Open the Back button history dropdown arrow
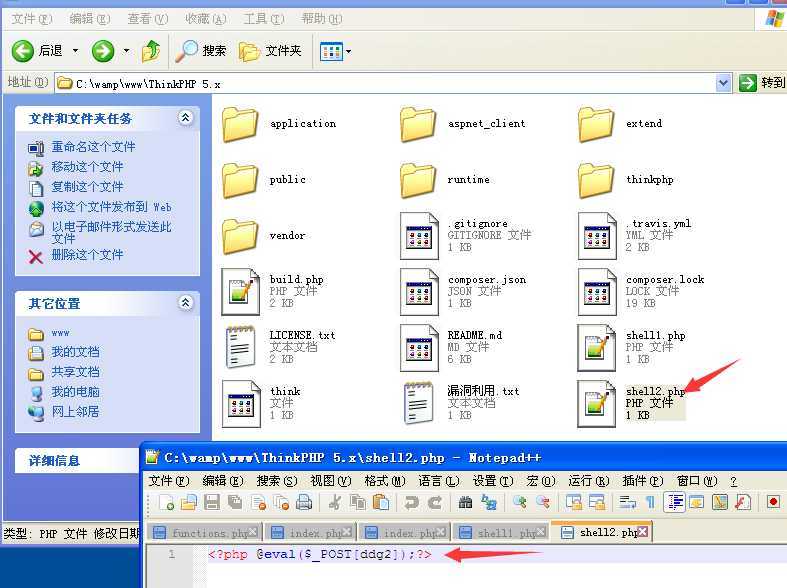 [x=75, y=51]
